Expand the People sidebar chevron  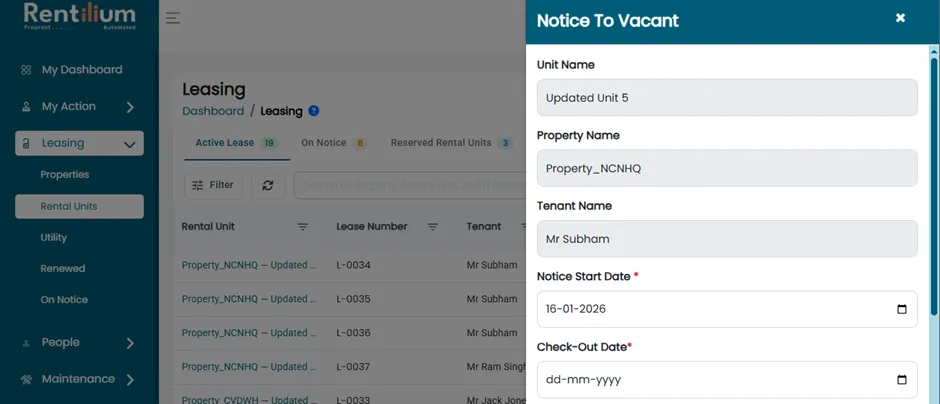click(130, 343)
